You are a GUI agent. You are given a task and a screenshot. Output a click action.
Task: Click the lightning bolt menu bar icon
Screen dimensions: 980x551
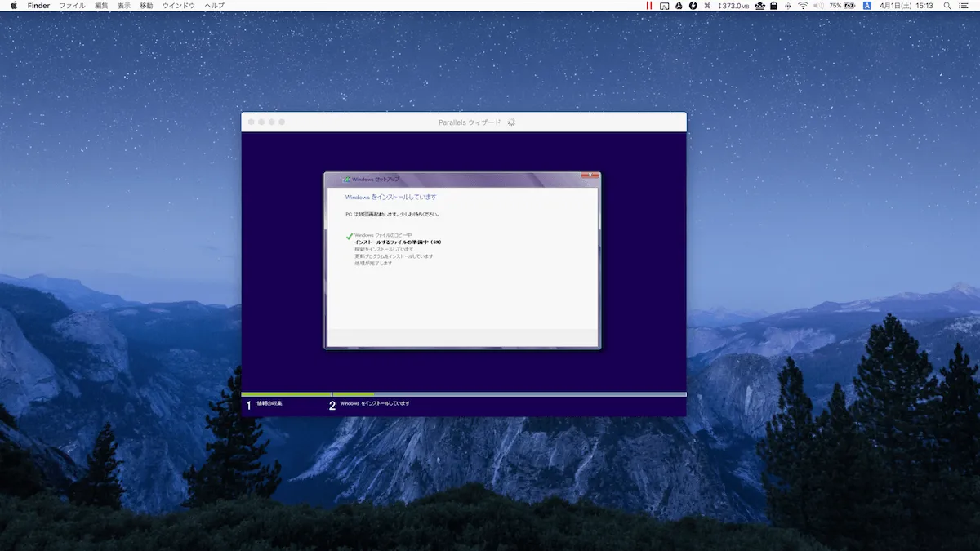tap(693, 6)
